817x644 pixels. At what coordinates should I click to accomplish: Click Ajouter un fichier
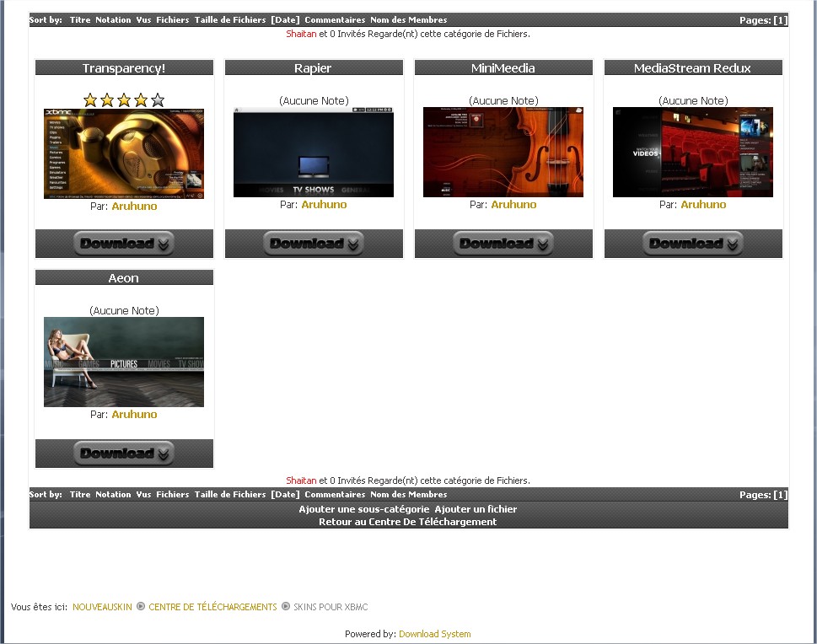[476, 509]
